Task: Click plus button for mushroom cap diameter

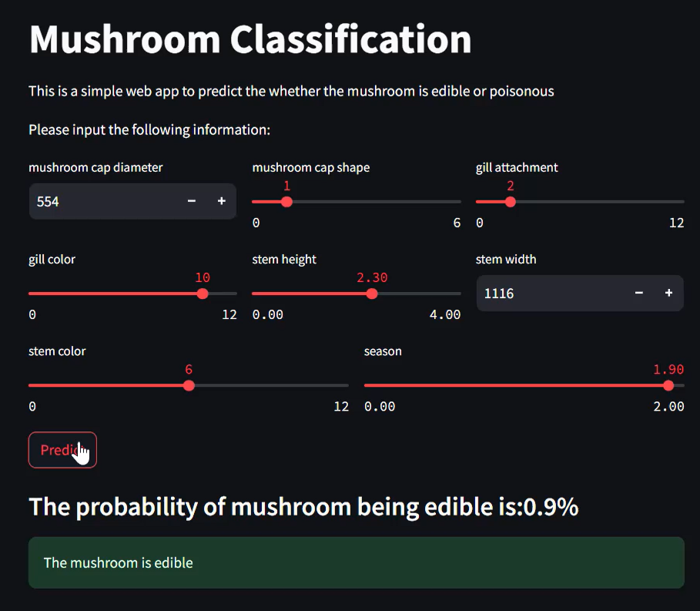Action: [x=222, y=201]
